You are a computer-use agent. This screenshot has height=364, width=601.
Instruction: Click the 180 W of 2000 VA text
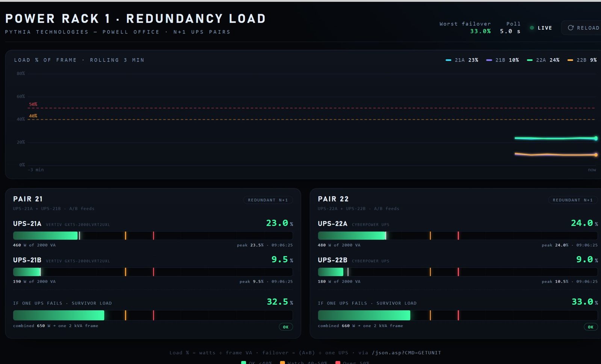click(339, 281)
